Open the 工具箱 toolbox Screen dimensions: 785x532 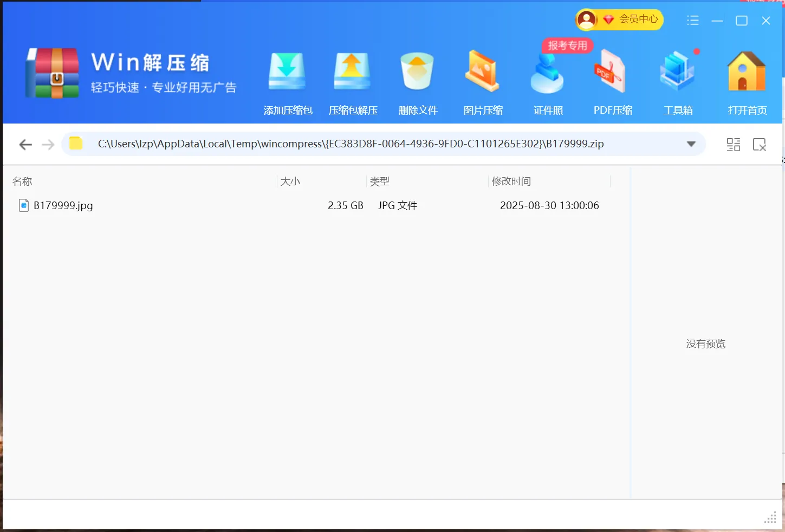(678, 73)
